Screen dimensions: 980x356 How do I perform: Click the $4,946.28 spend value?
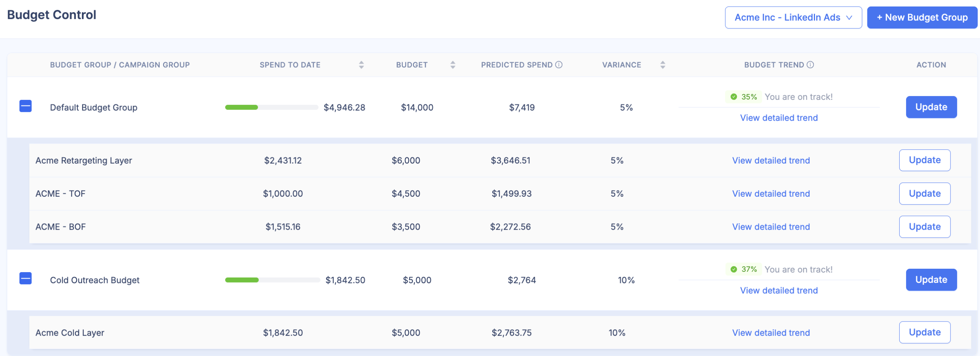(x=345, y=108)
